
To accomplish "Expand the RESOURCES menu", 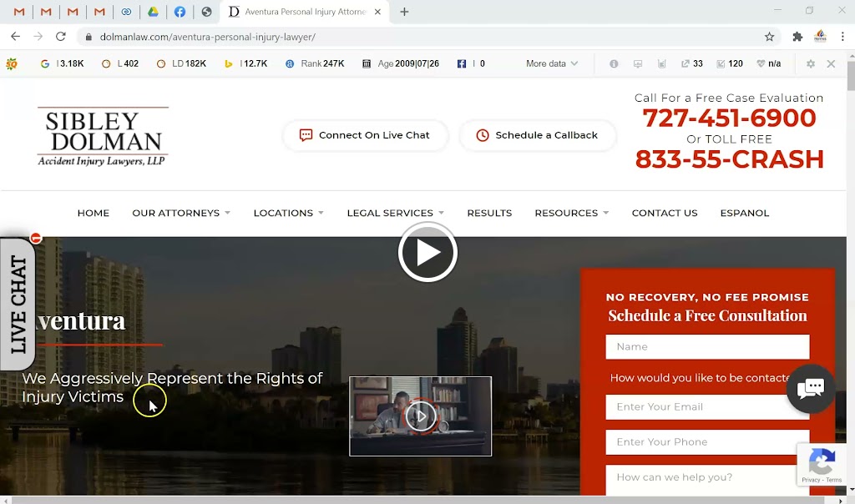I will click(x=571, y=213).
